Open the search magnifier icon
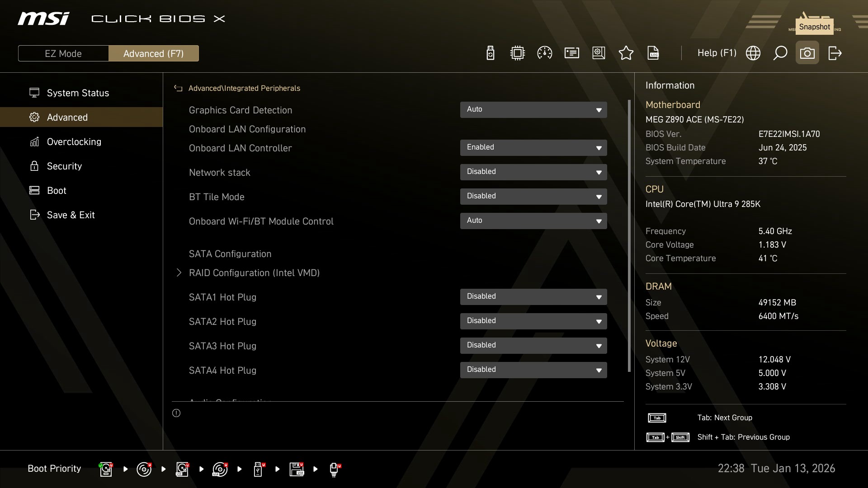 click(780, 53)
